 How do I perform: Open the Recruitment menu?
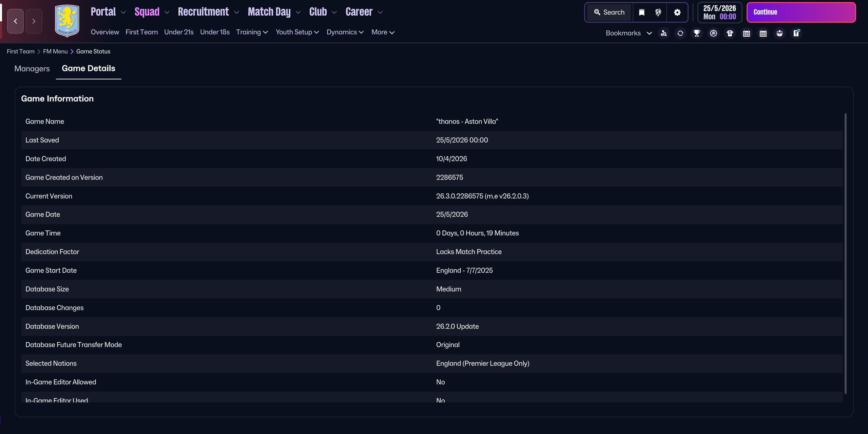click(x=208, y=12)
